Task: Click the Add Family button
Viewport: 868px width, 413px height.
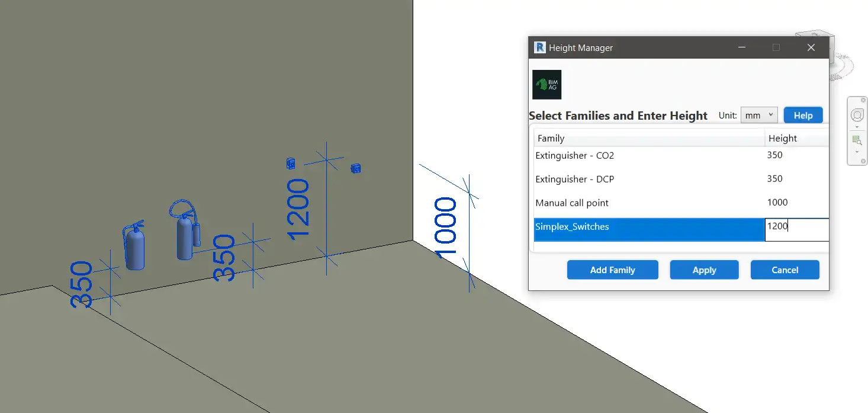Action: coord(612,270)
